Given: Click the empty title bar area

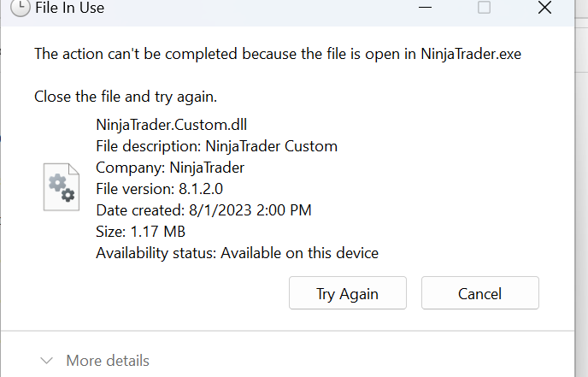Looking at the screenshot, I should (256, 9).
